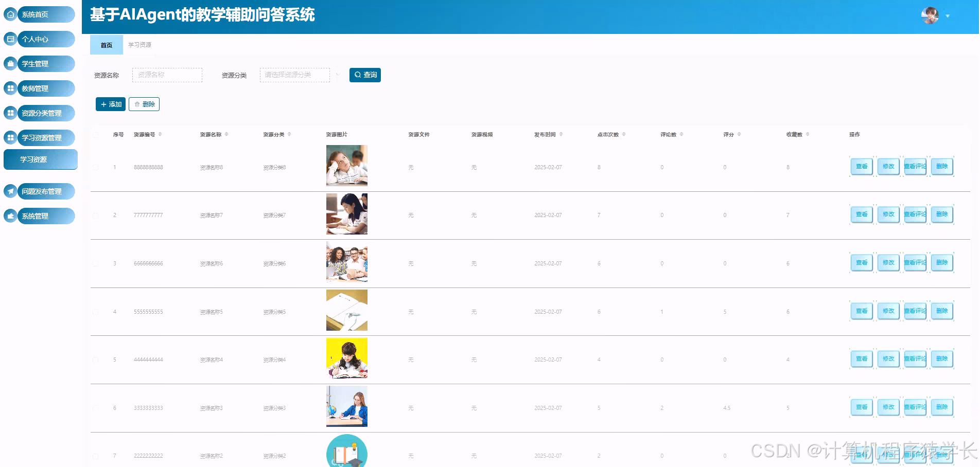This screenshot has height=467, width=980.
Task: Click the 教师管理 grid icon
Action: [10, 88]
